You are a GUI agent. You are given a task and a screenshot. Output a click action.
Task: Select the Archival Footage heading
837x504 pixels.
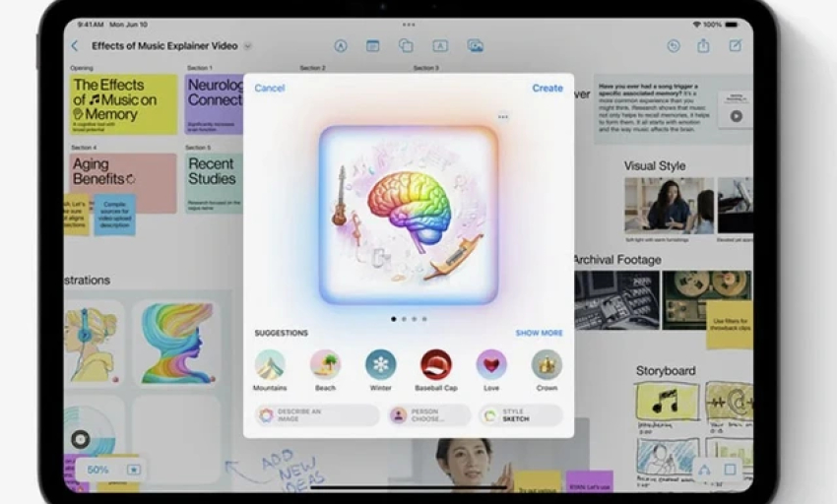pos(617,260)
